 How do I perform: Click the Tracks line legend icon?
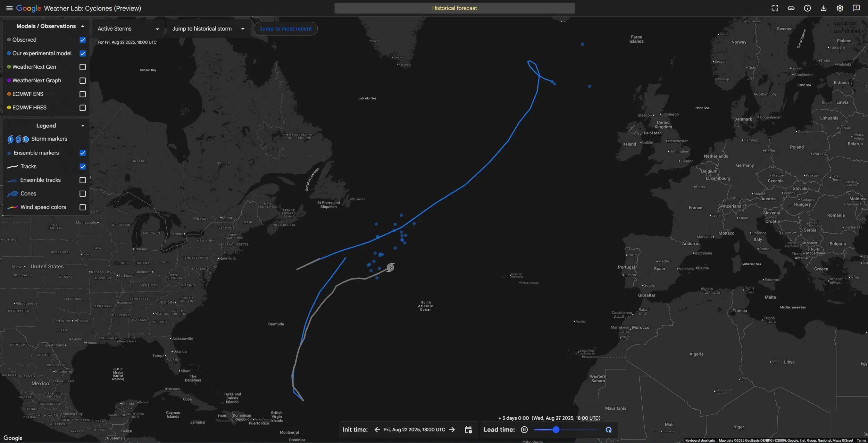[12, 167]
